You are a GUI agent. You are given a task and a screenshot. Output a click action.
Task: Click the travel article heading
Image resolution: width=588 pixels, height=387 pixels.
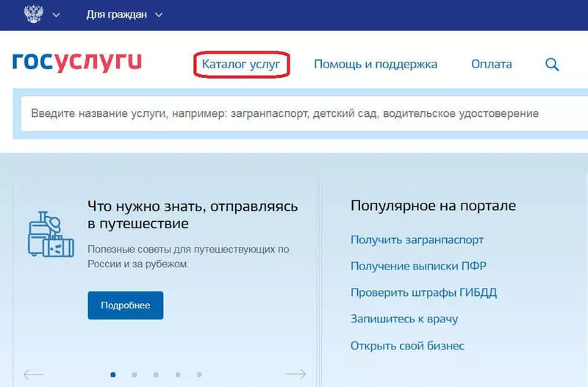click(x=193, y=214)
